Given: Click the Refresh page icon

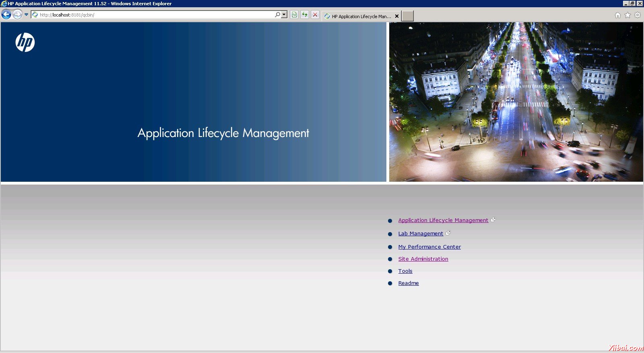Looking at the screenshot, I should click(x=305, y=15).
